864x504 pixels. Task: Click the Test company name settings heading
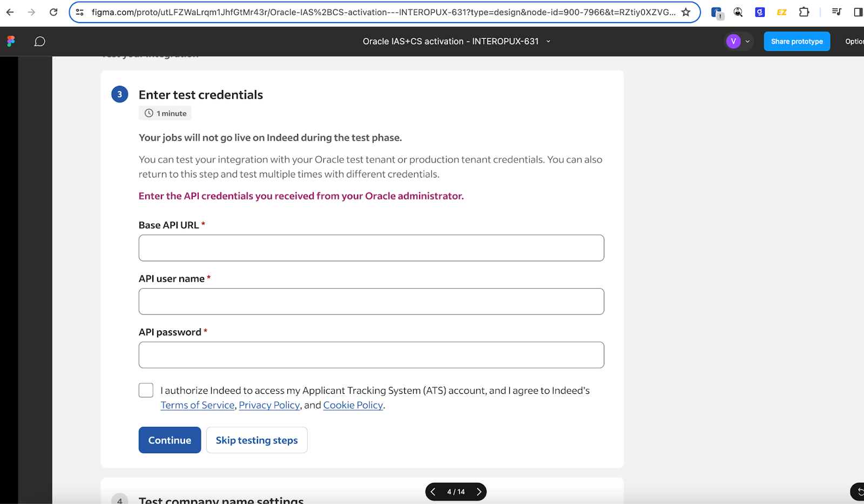[221, 500]
